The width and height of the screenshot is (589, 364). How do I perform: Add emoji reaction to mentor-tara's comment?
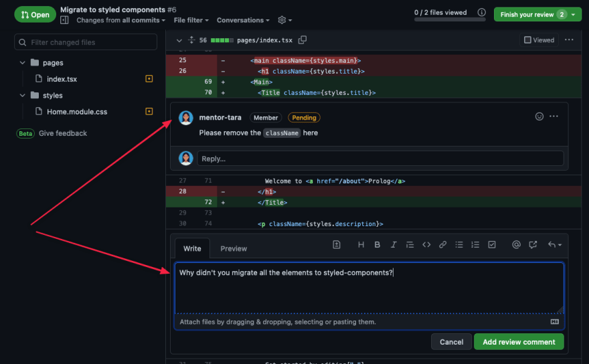tap(539, 116)
